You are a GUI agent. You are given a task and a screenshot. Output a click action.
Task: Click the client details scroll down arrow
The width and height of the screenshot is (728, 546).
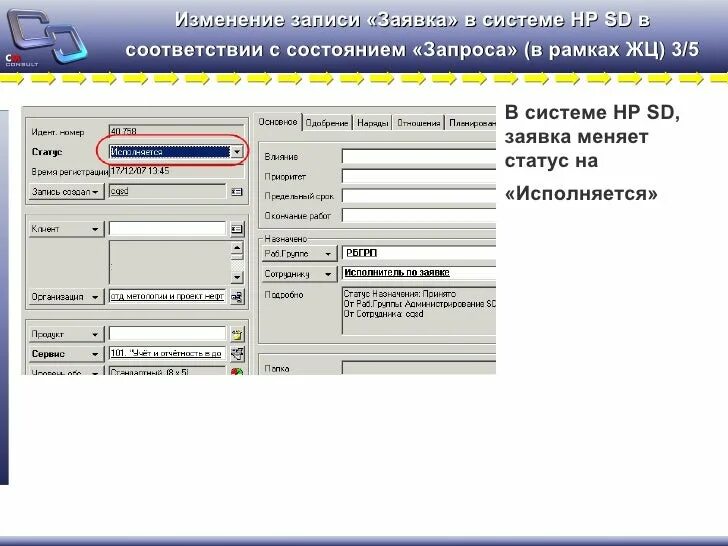click(237, 277)
